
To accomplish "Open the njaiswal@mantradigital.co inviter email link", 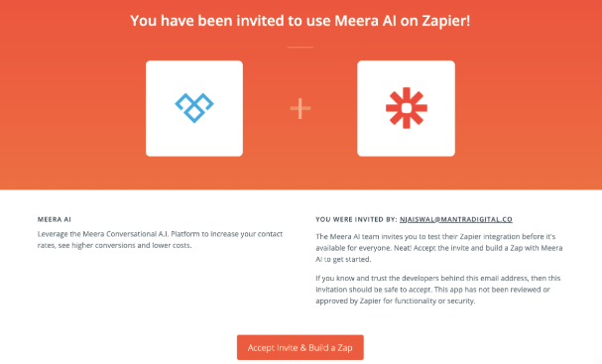I will pos(456,219).
